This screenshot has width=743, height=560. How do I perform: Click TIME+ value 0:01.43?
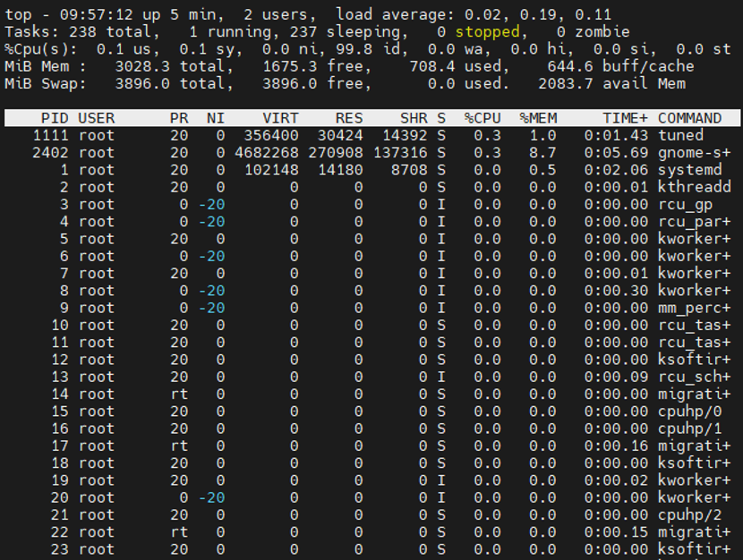click(x=616, y=135)
